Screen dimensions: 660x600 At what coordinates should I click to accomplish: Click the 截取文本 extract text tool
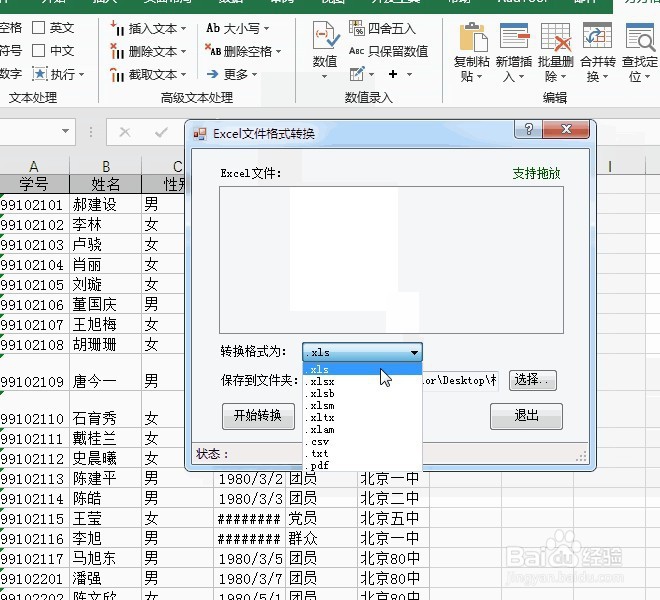148,75
